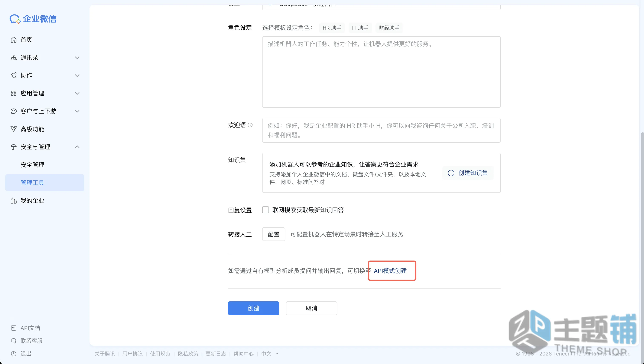Open 首页 via the home icon
The width and height of the screenshot is (644, 364).
pos(13,40)
